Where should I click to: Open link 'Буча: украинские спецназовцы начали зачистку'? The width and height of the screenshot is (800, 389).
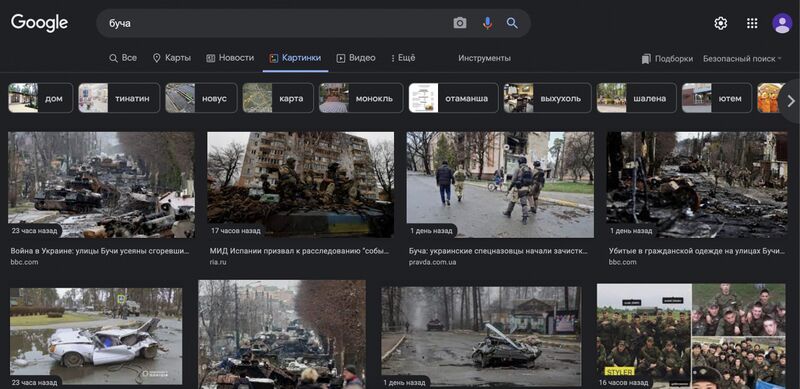point(498,251)
